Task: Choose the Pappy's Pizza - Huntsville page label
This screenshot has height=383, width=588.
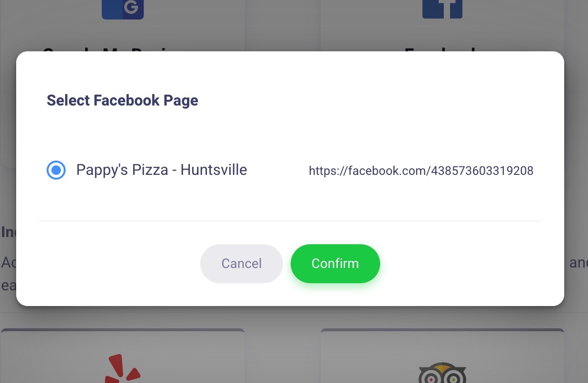Action: (x=162, y=170)
